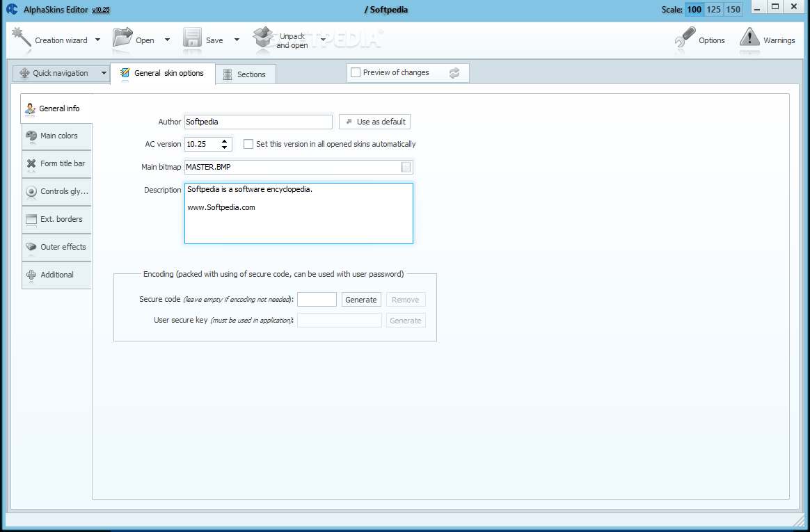Increase AC version with the up arrow
Screen dimensions: 810x532
[224, 141]
